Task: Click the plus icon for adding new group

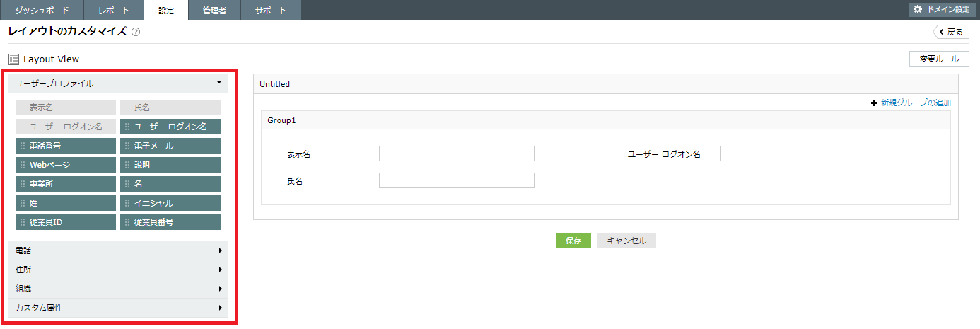Action: pos(874,103)
